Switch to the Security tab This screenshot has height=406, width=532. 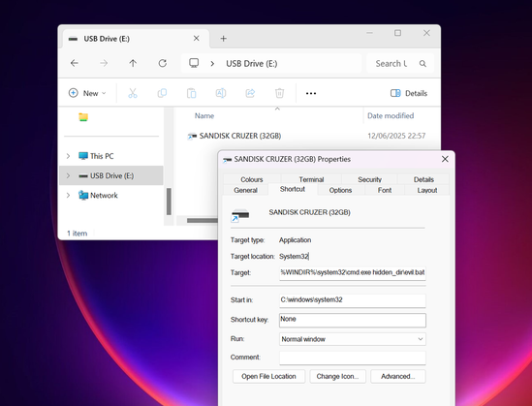pyautogui.click(x=369, y=179)
